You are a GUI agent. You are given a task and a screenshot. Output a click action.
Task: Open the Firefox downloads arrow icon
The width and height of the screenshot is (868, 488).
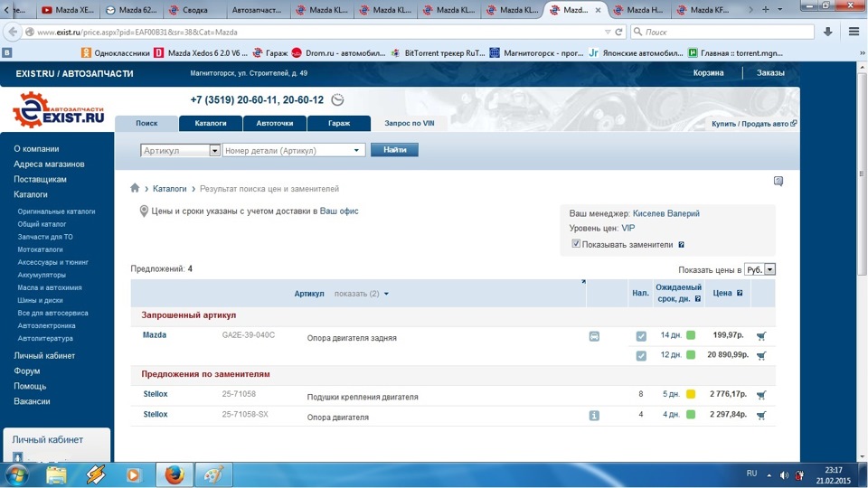coord(827,33)
